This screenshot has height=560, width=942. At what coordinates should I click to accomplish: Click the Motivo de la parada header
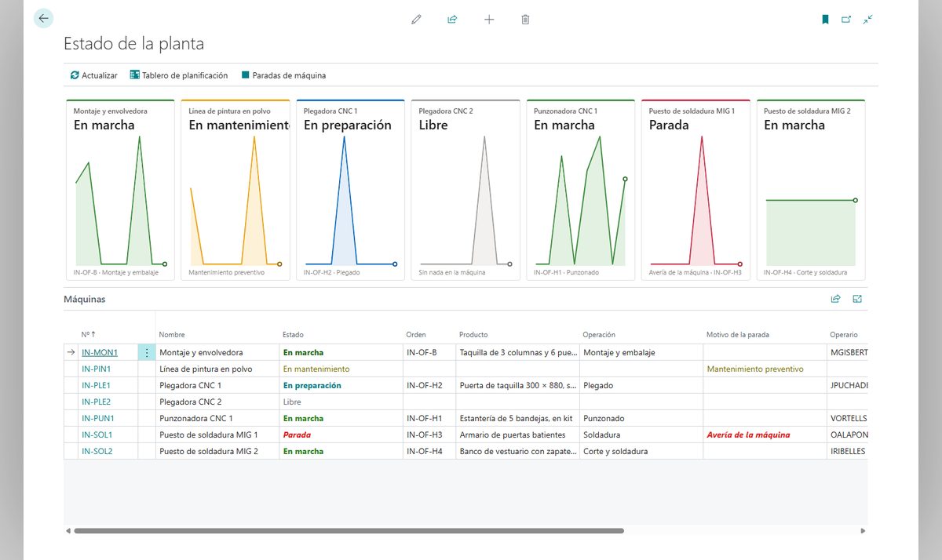click(738, 335)
